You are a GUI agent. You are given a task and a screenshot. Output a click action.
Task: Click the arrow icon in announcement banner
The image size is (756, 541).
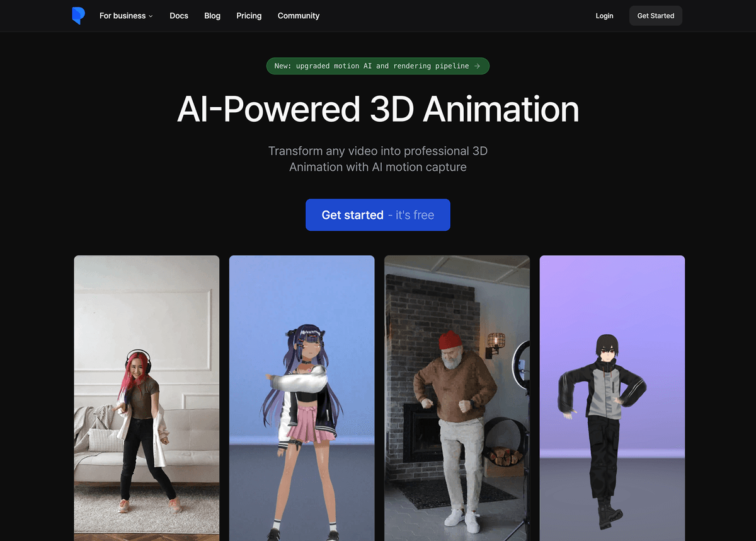click(x=478, y=66)
